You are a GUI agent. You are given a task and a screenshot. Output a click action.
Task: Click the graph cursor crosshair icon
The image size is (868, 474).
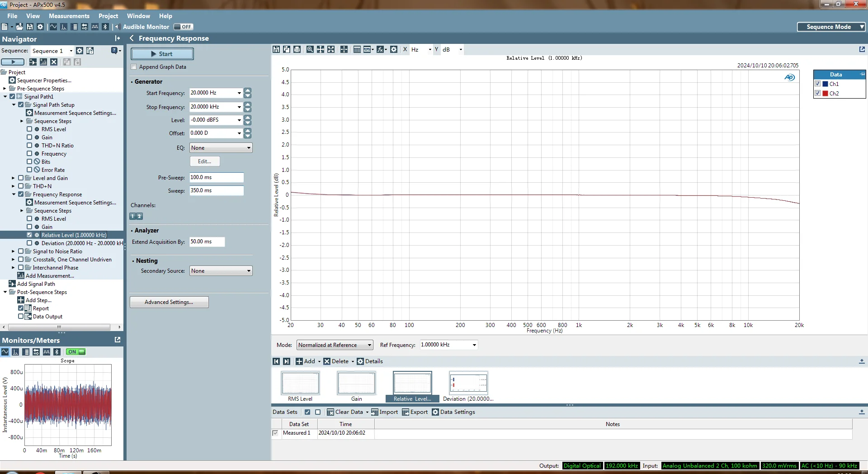[x=344, y=49]
